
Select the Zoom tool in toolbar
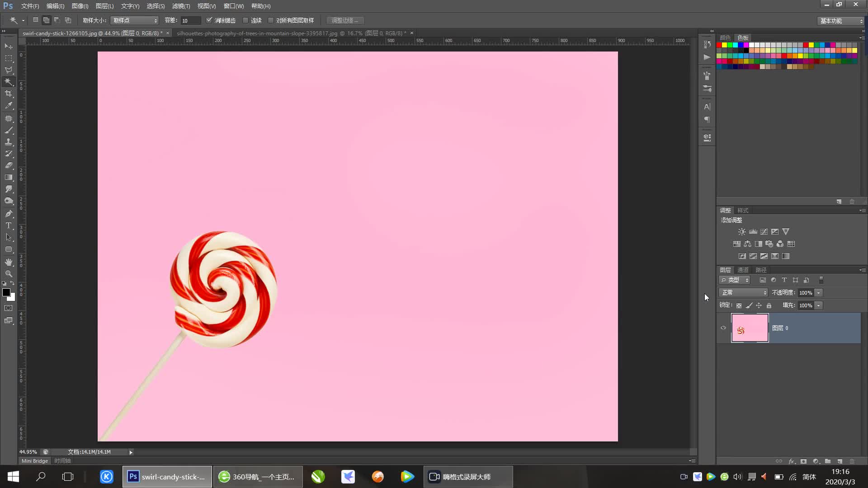click(x=9, y=274)
